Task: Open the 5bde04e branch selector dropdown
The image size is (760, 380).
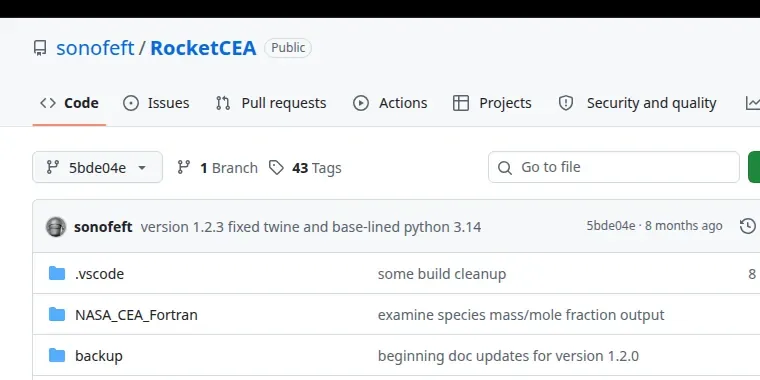Action: coord(97,167)
